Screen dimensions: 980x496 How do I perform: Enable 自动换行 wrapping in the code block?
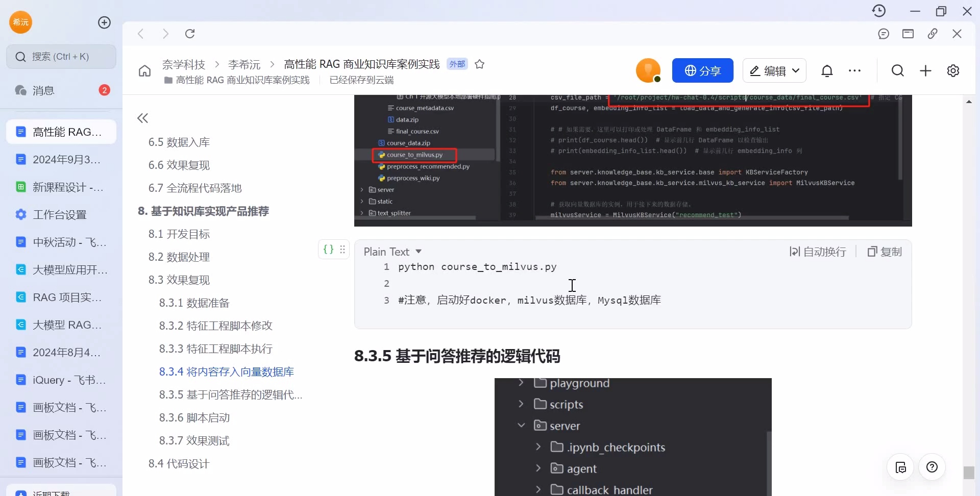coord(818,252)
